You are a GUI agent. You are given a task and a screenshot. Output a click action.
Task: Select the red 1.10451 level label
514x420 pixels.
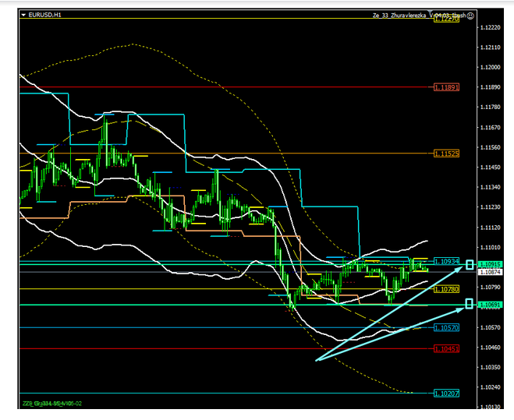(446, 349)
